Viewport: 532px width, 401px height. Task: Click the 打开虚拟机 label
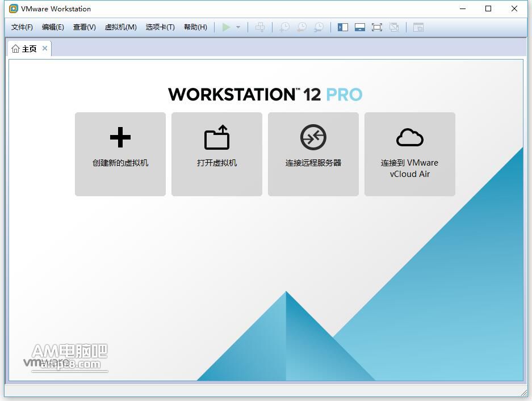coord(217,163)
